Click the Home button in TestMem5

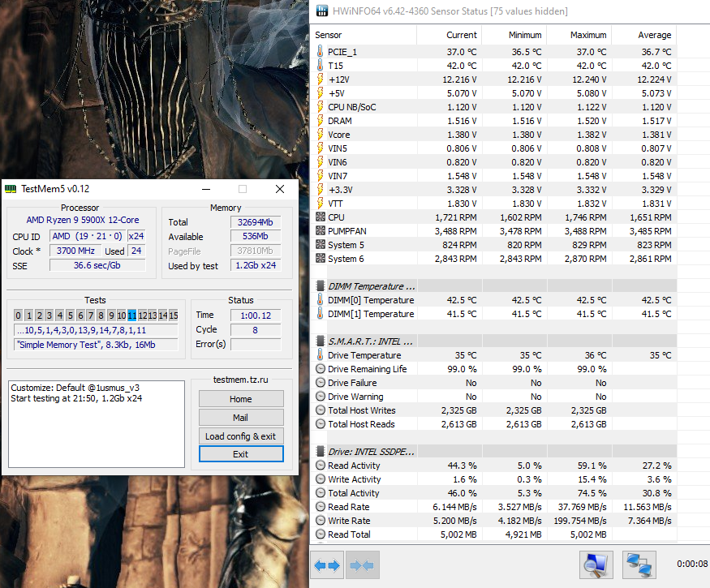tap(241, 399)
